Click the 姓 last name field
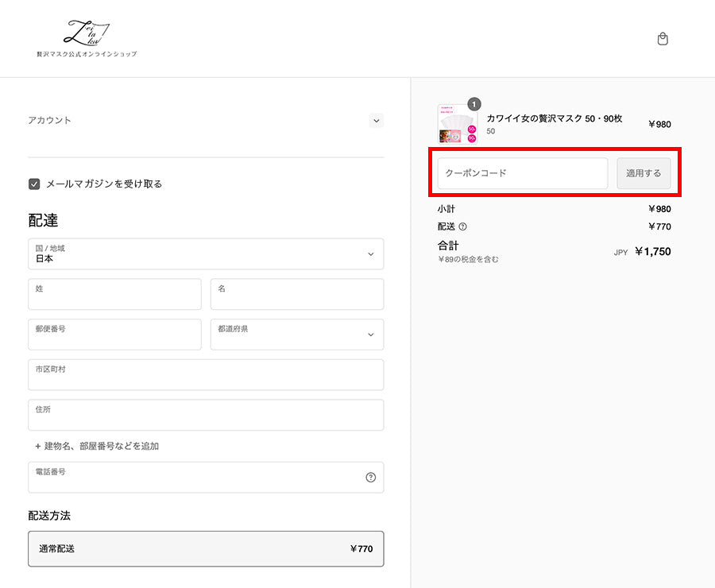The height and width of the screenshot is (588, 715). click(x=114, y=294)
